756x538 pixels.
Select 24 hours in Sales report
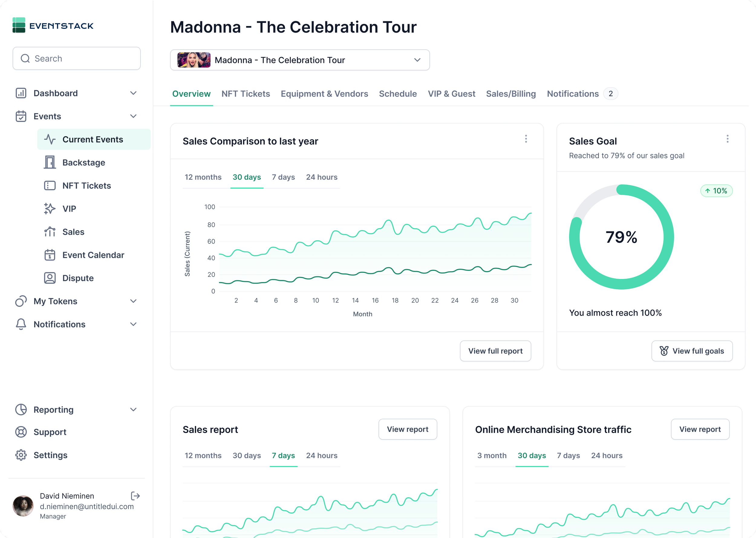(x=322, y=455)
